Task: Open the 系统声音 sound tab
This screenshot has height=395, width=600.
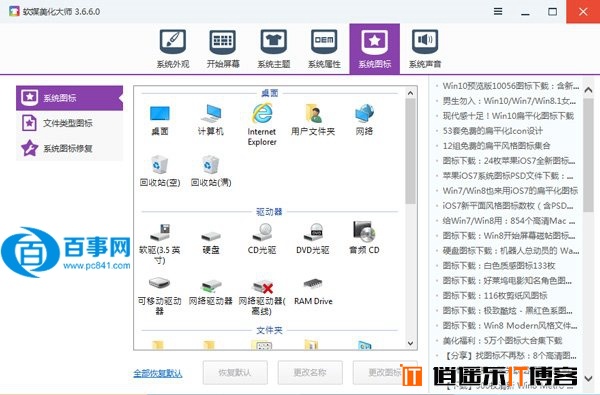Action: coord(425,49)
